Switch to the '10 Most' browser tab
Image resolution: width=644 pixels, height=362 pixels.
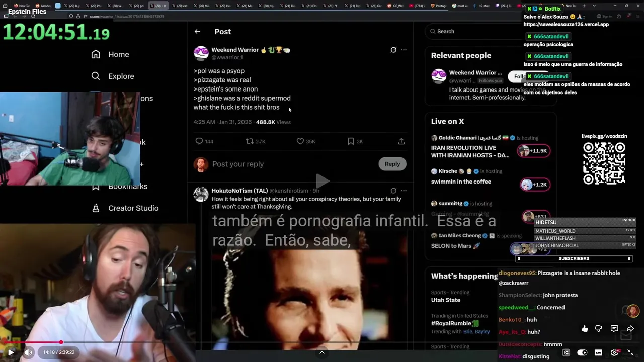(x=482, y=6)
